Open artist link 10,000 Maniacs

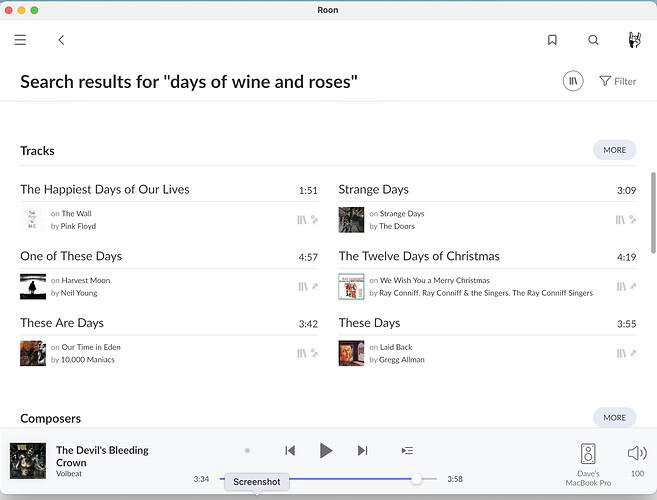click(x=88, y=360)
